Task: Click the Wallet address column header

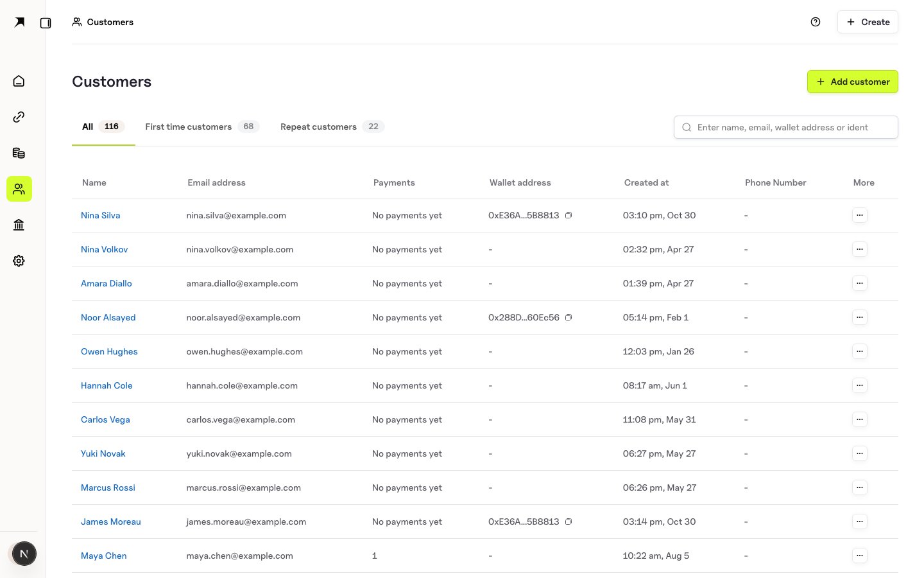Action: click(x=520, y=182)
